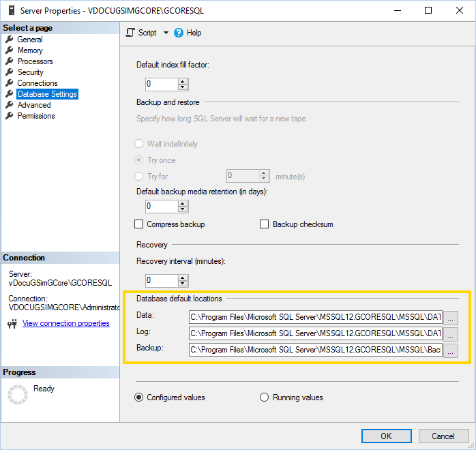Image resolution: width=476 pixels, height=450 pixels.
Task: Open the General page
Action: tap(30, 40)
